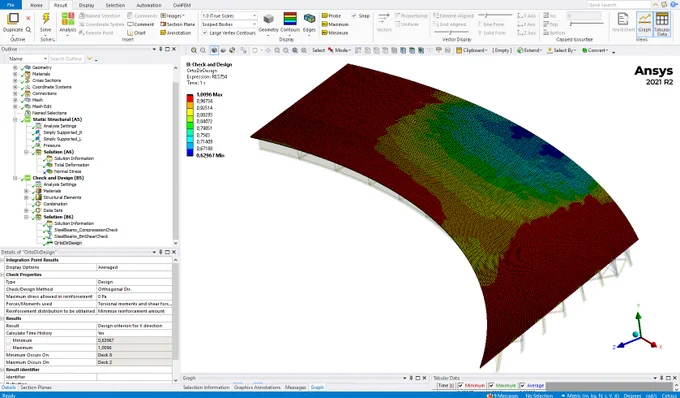The image size is (680, 398).
Task: Open the Scoped Bodies dropdown
Action: click(x=229, y=24)
